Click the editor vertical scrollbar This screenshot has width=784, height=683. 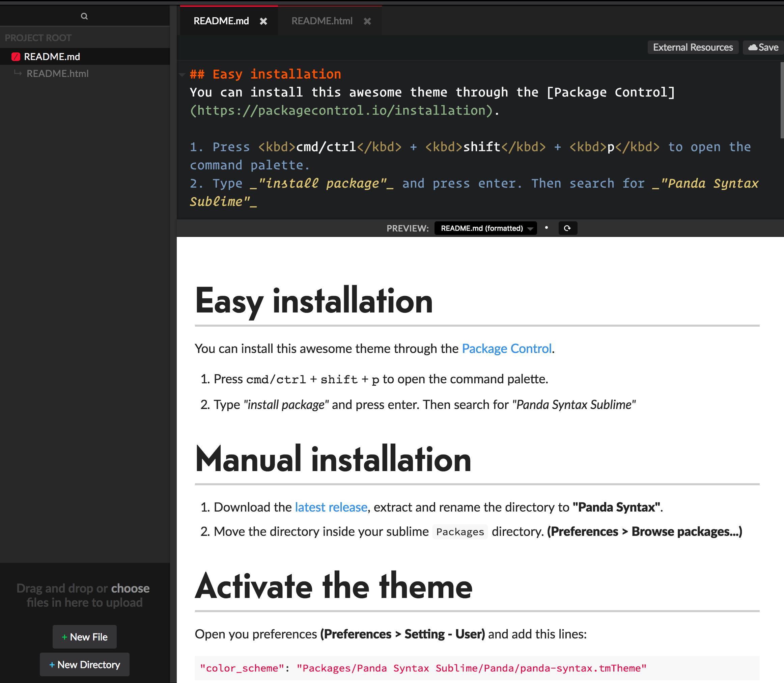[x=781, y=101]
